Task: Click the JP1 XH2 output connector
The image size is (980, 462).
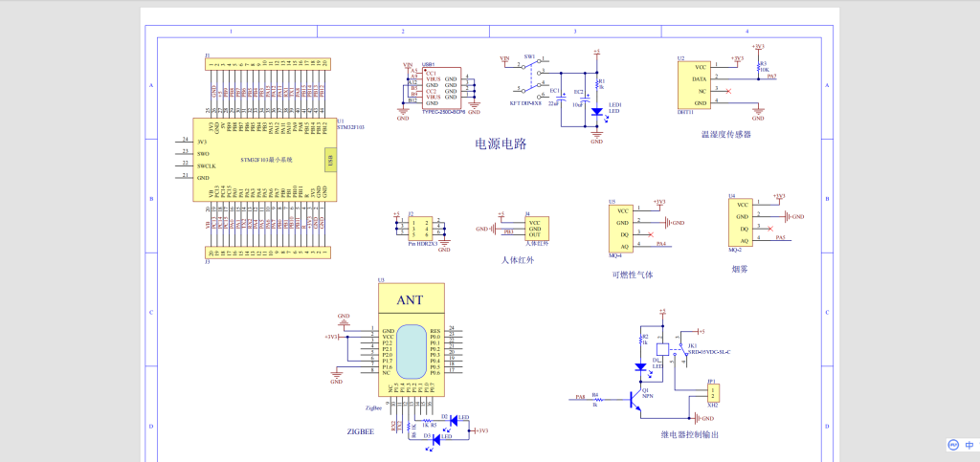Action: 713,392
